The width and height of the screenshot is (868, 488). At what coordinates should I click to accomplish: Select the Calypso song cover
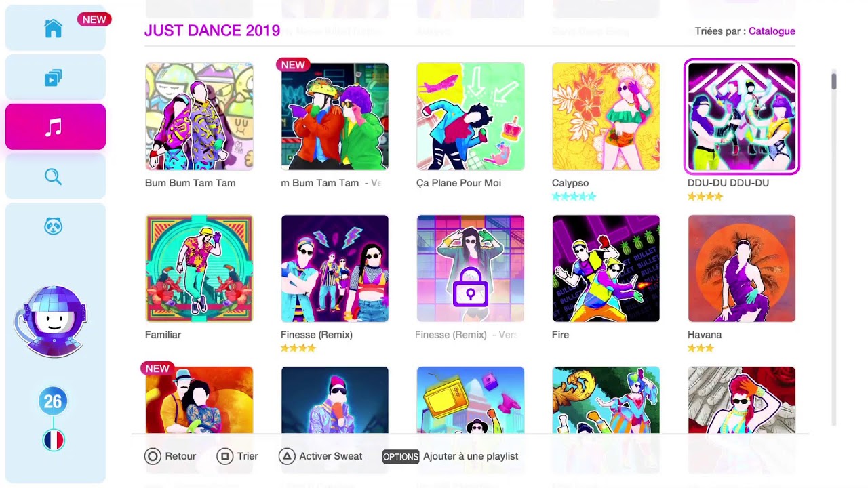click(606, 117)
